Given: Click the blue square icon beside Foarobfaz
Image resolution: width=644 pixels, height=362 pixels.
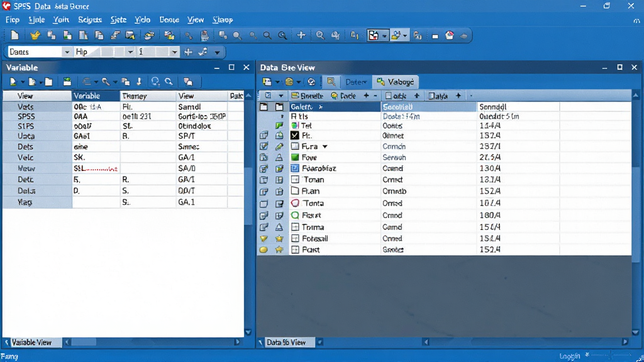Looking at the screenshot, I should [295, 168].
